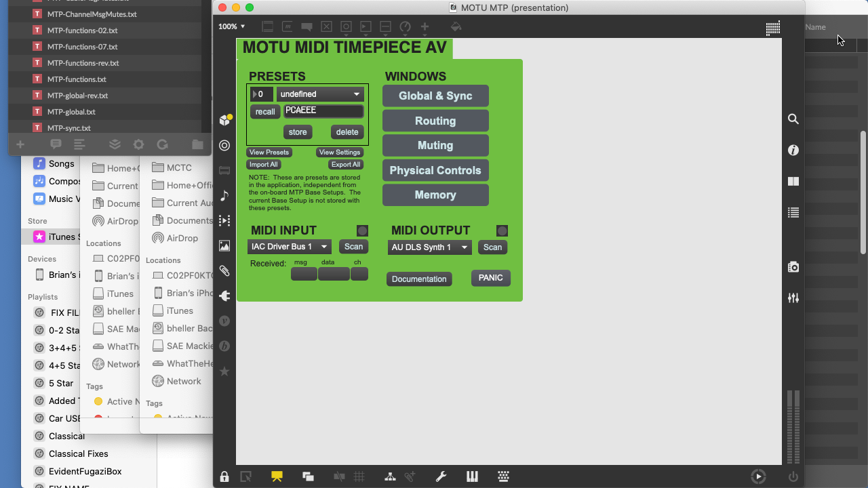The height and width of the screenshot is (488, 868).
Task: Add a toggle object from toolbar
Action: point(326,26)
